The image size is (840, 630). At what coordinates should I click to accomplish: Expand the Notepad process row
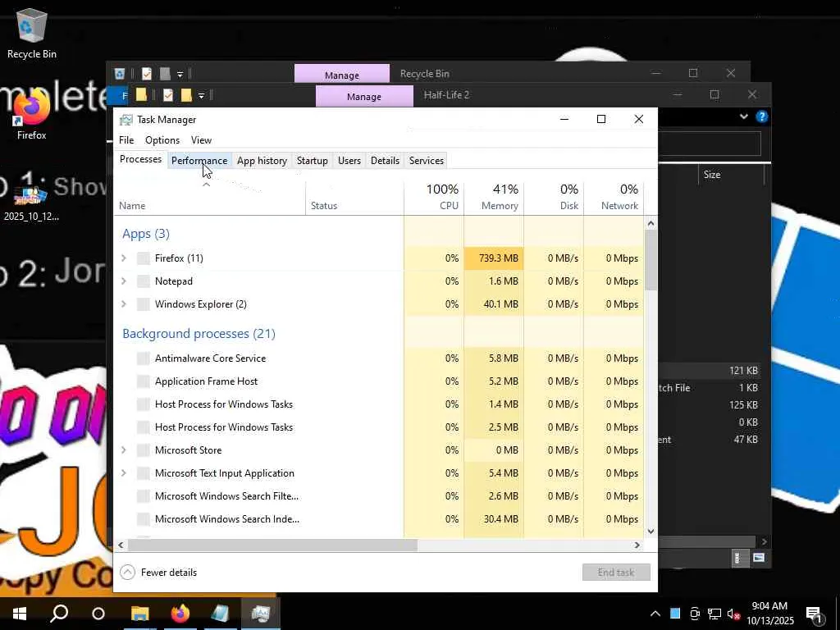[x=124, y=281]
